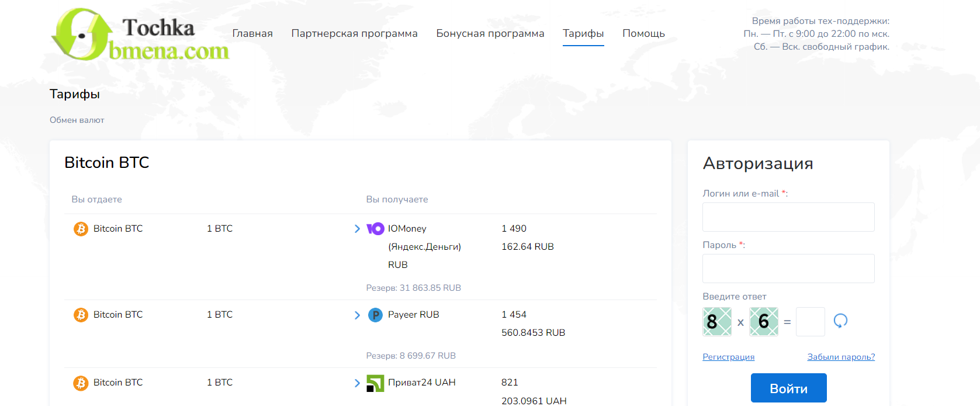Click the Тарифы page heading
This screenshot has height=406, width=980.
click(x=75, y=94)
